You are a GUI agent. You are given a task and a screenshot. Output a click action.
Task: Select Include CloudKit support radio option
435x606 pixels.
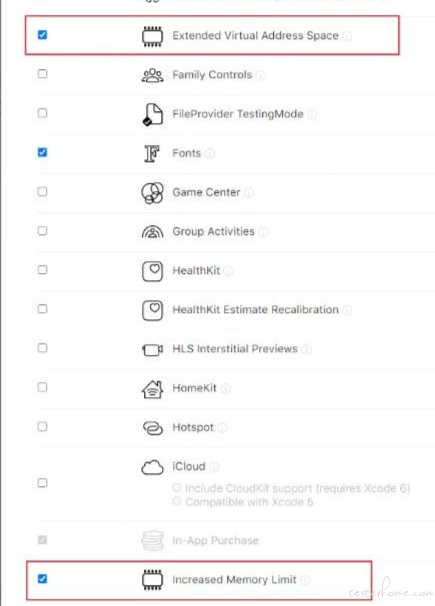coord(177,488)
